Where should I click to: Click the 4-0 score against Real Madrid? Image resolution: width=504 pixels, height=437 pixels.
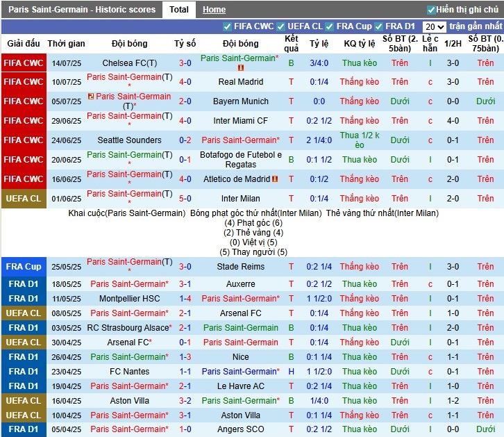tap(185, 82)
